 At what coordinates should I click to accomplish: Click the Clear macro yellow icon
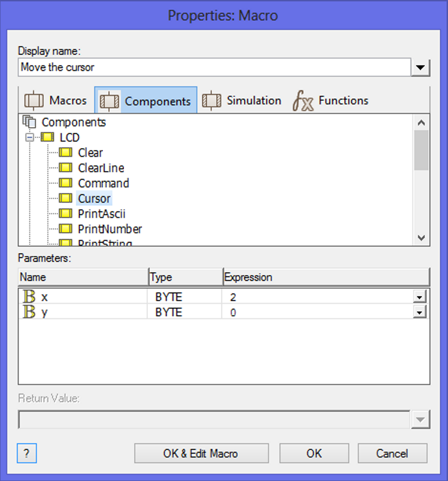tap(65, 153)
